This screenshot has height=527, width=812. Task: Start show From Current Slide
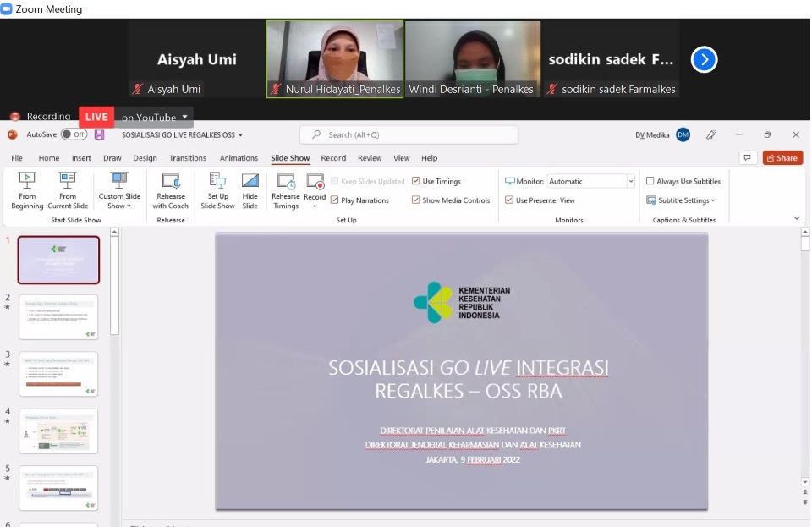[x=68, y=190]
